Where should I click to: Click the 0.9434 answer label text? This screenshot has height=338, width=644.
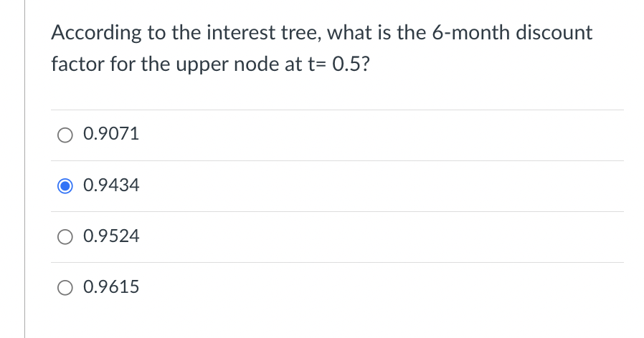pos(111,185)
